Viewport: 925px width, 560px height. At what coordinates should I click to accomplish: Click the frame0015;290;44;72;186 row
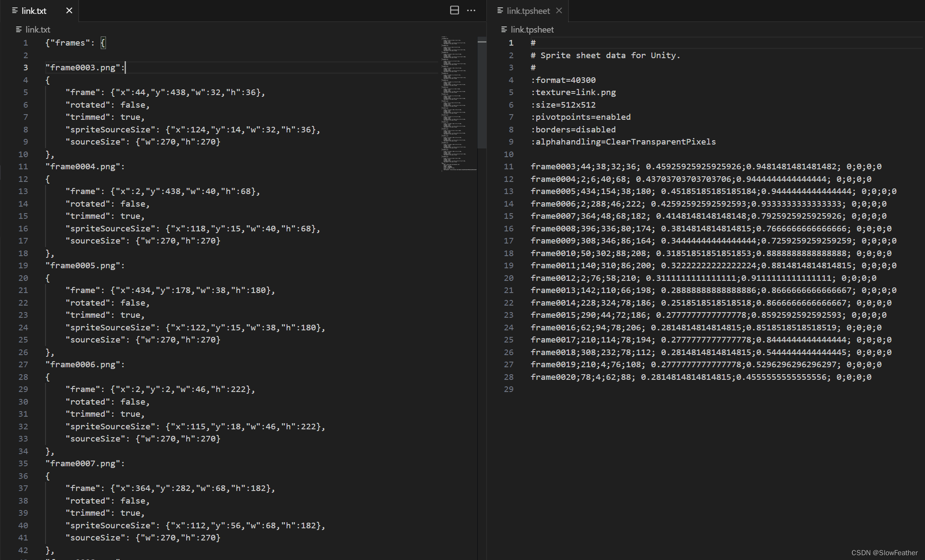coord(708,315)
